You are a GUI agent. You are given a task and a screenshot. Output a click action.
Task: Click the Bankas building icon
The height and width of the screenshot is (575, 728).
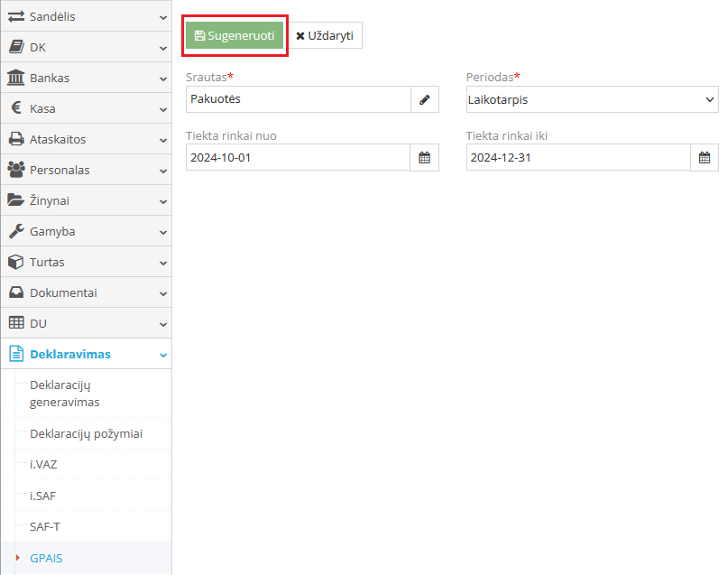pos(15,78)
